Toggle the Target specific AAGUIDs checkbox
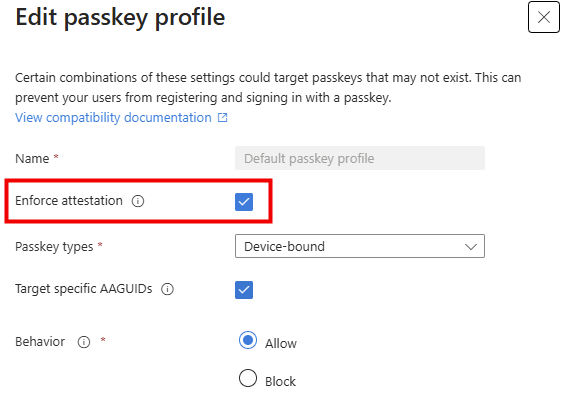The width and height of the screenshot is (574, 394). click(x=244, y=290)
